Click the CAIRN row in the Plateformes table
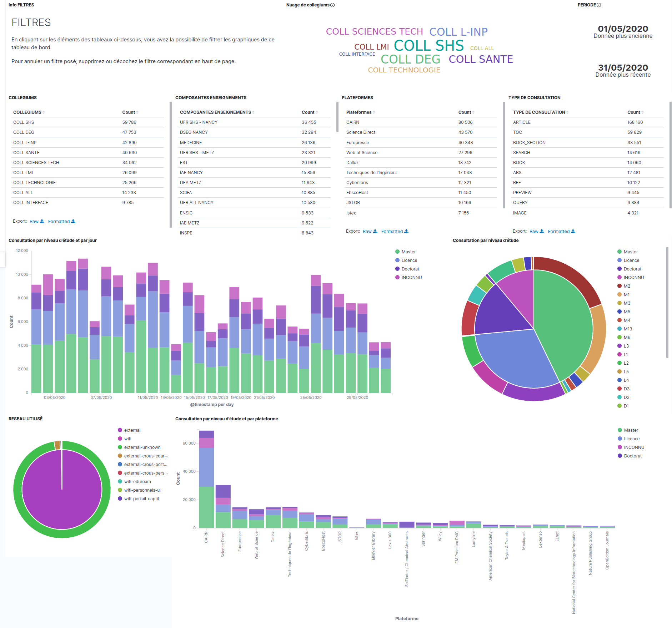This screenshot has width=672, height=628. (353, 122)
